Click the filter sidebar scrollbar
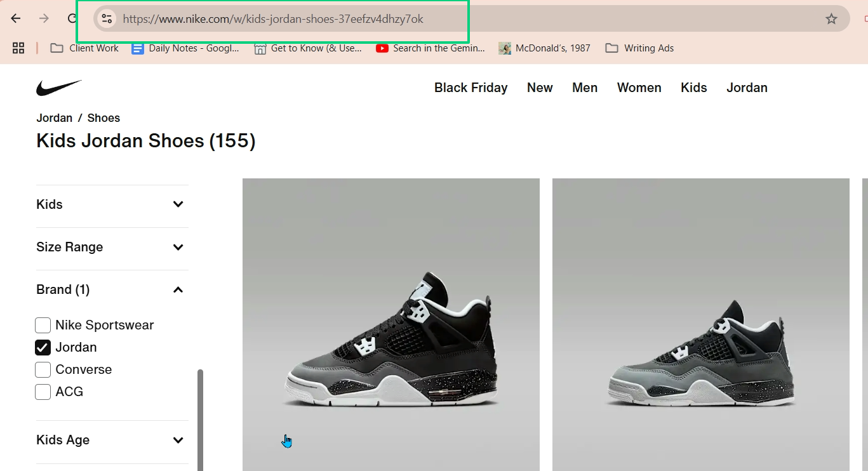Viewport: 868px width, 471px height. click(201, 420)
